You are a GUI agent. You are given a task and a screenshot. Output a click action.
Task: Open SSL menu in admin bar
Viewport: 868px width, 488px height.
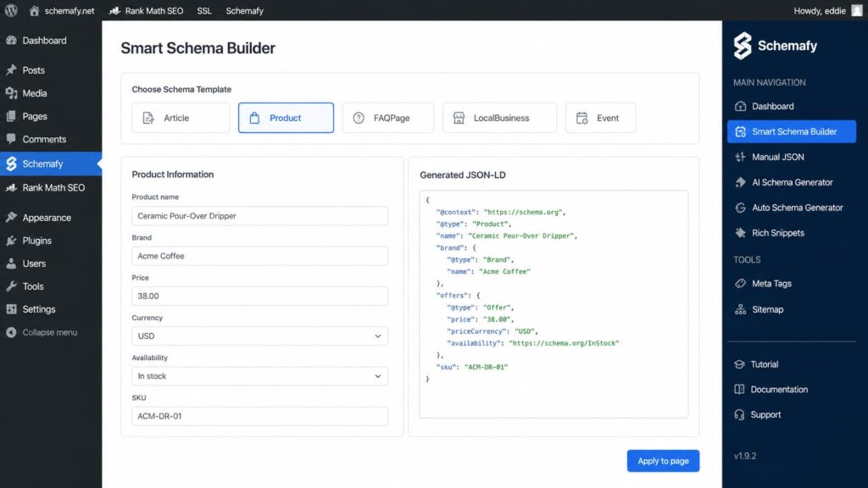(204, 10)
